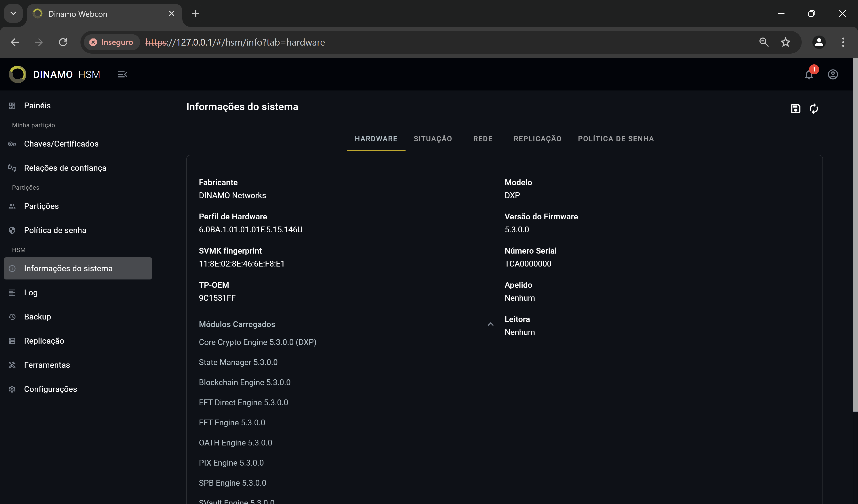The image size is (858, 504).
Task: Click the address bar URL
Action: click(235, 42)
